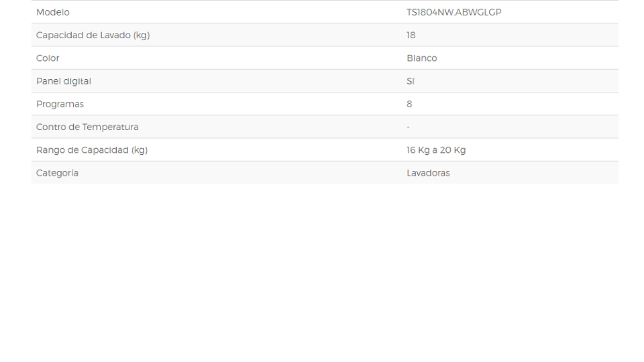Click the Programas value 8

click(409, 105)
